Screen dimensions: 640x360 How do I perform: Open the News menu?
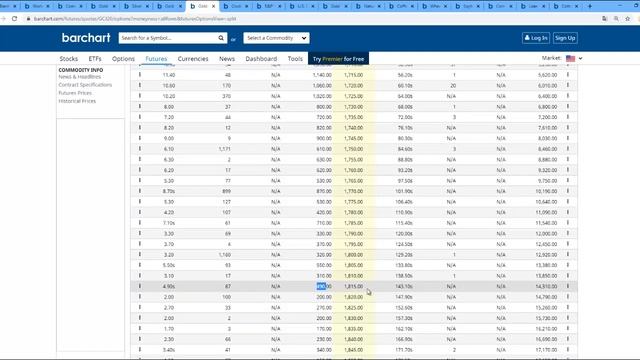[x=227, y=59]
